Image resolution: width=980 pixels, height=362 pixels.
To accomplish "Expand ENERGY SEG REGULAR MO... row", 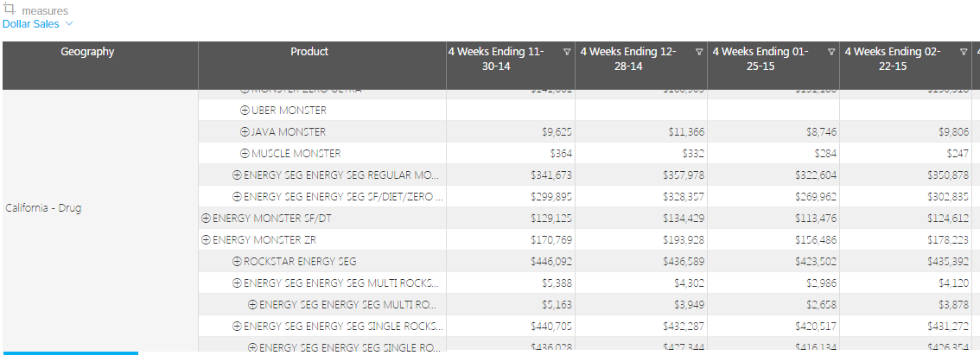I will pos(237,175).
